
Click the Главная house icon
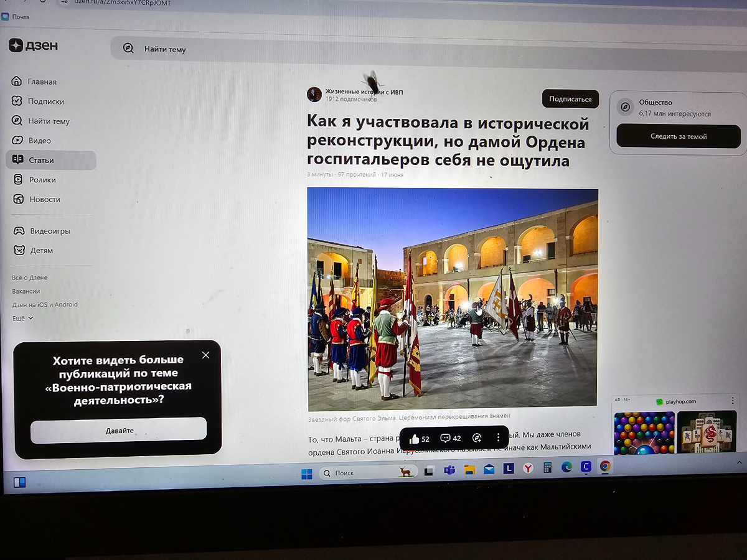(x=17, y=82)
